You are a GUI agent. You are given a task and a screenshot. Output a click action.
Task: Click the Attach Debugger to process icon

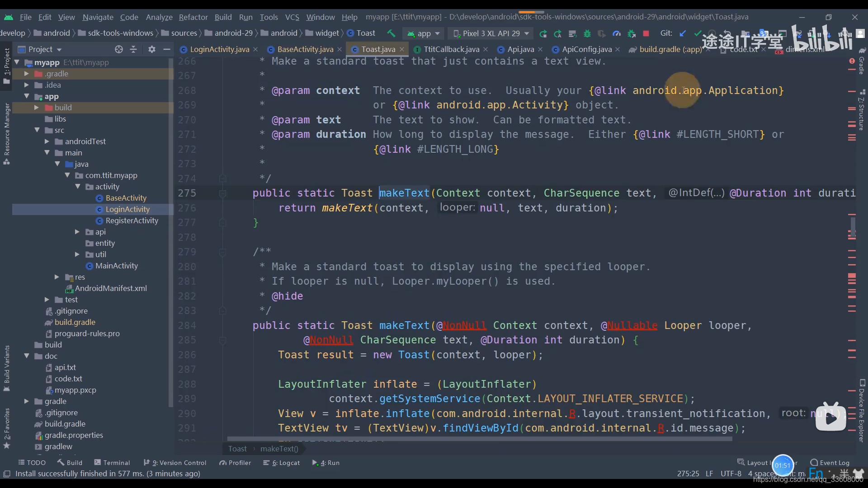[x=632, y=33]
